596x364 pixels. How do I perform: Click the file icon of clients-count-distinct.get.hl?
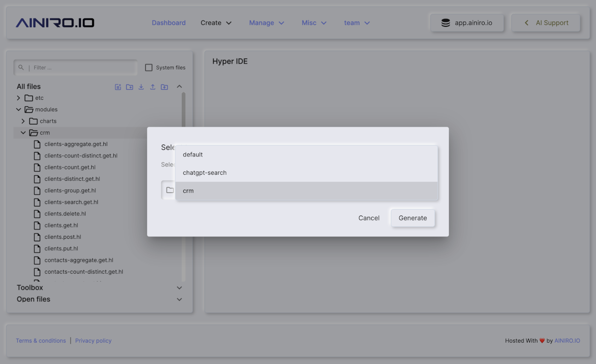click(x=37, y=156)
